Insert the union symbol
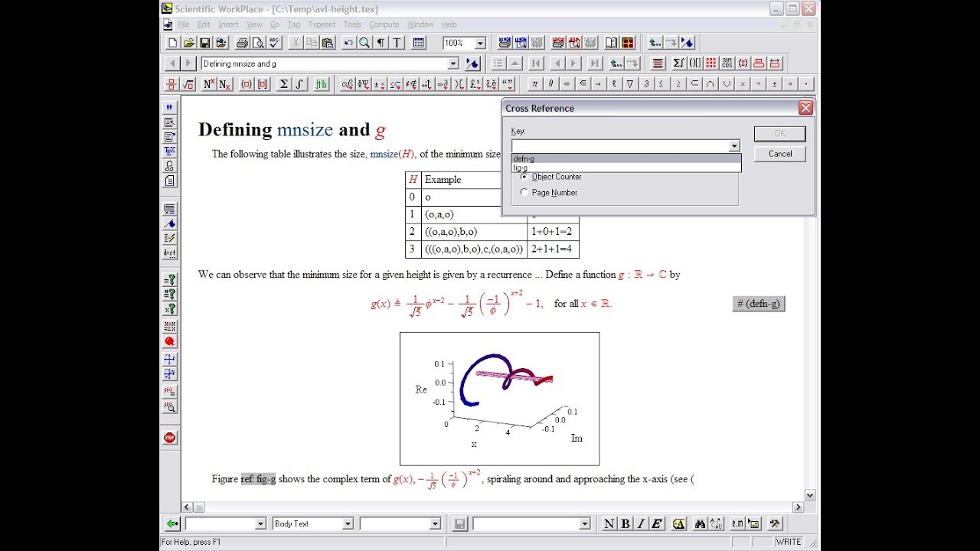This screenshot has height=551, width=980. [x=727, y=84]
